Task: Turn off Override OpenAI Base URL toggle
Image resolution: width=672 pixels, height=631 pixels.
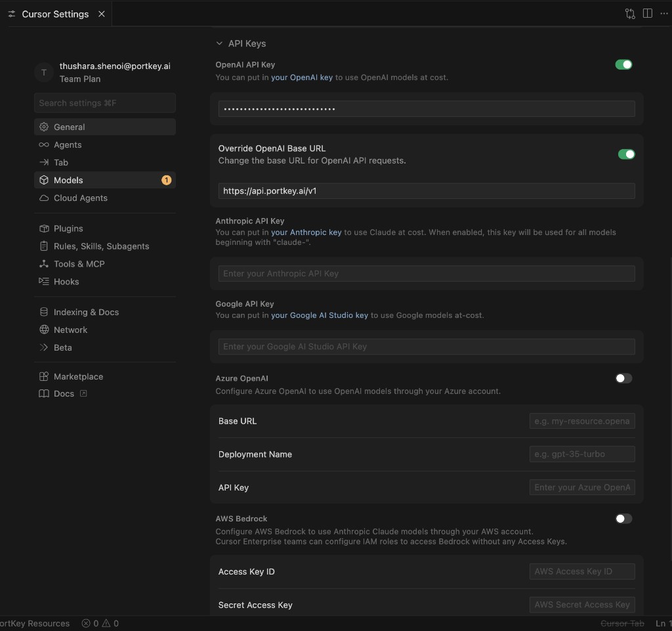Action: 626,154
